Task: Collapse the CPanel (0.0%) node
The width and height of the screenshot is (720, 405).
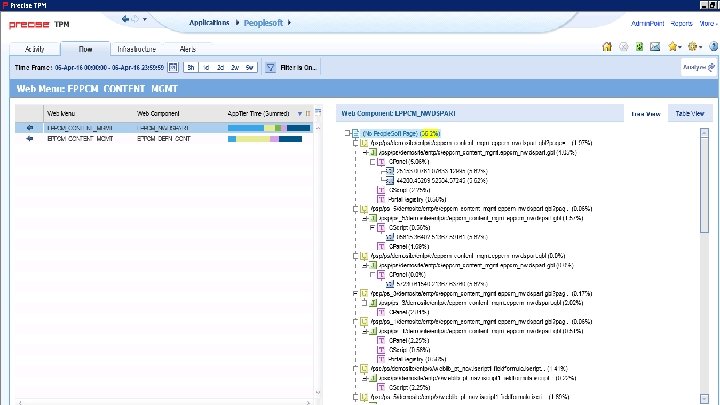Action: click(x=373, y=275)
